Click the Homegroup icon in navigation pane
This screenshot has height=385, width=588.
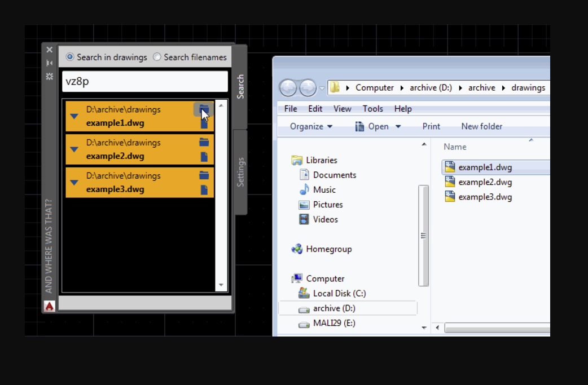pyautogui.click(x=297, y=249)
